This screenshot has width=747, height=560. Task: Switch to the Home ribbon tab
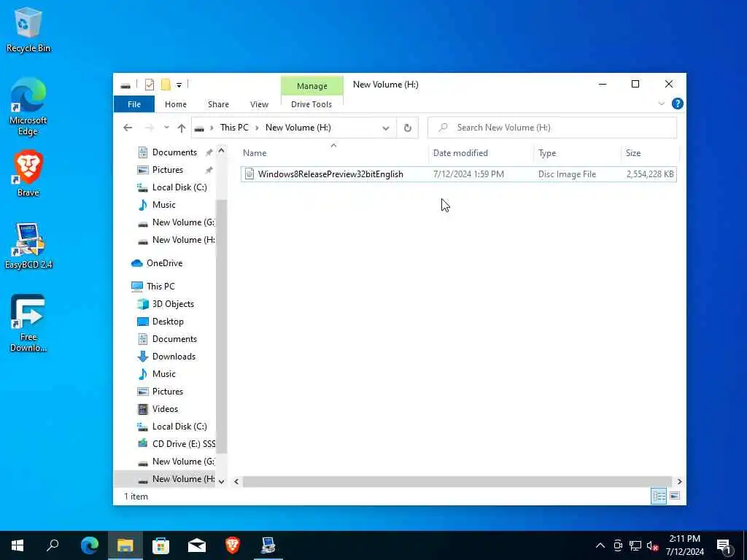176,104
